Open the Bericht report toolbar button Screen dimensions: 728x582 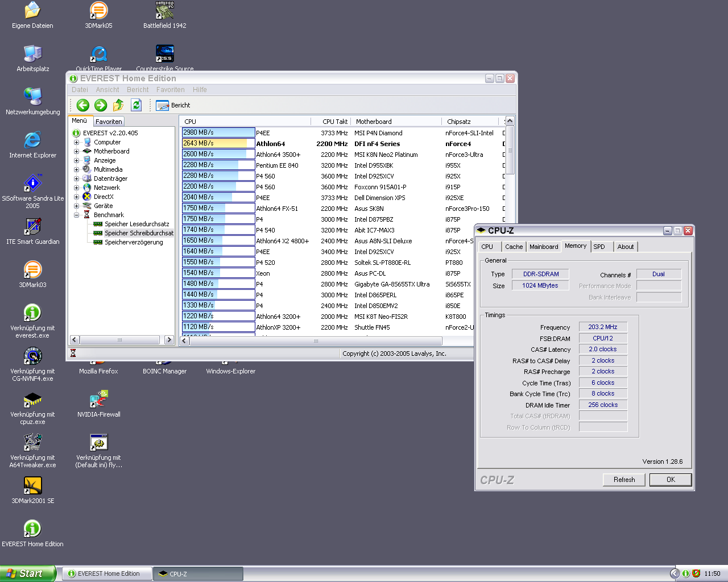click(x=173, y=105)
